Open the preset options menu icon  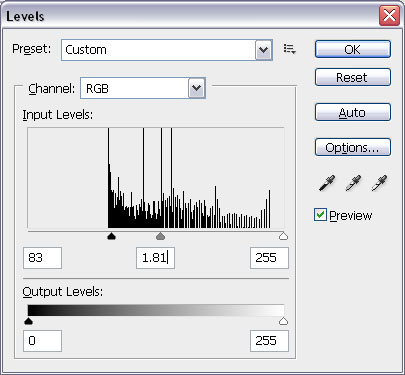[x=289, y=49]
